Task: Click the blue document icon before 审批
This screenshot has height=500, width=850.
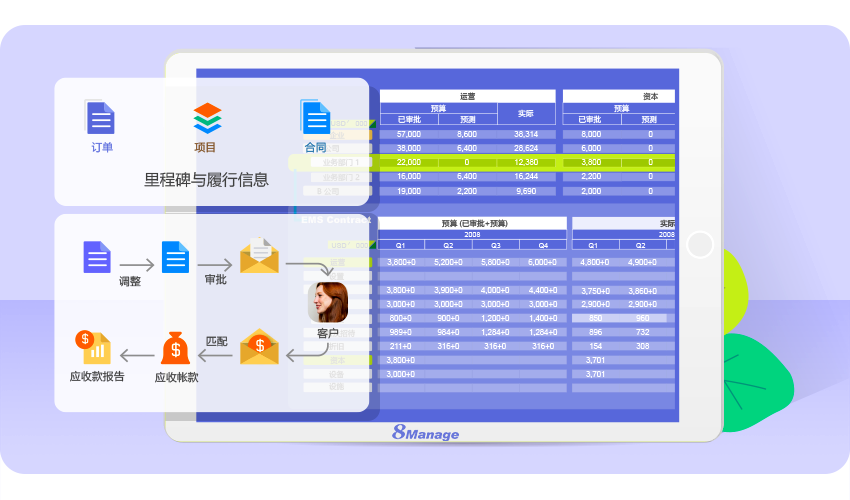Action: (176, 257)
